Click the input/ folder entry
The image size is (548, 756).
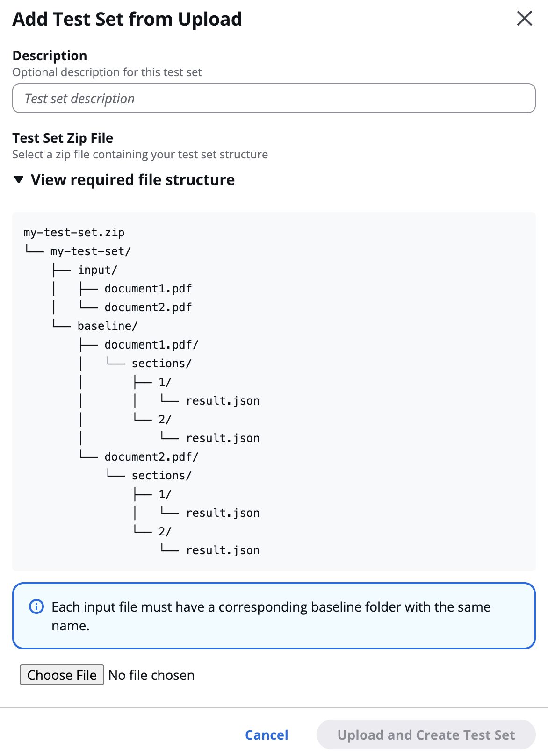[x=97, y=270]
